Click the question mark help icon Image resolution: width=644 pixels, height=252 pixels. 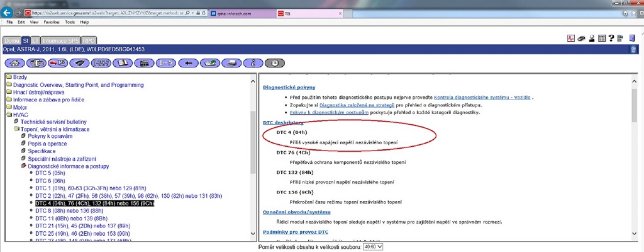click(611, 39)
